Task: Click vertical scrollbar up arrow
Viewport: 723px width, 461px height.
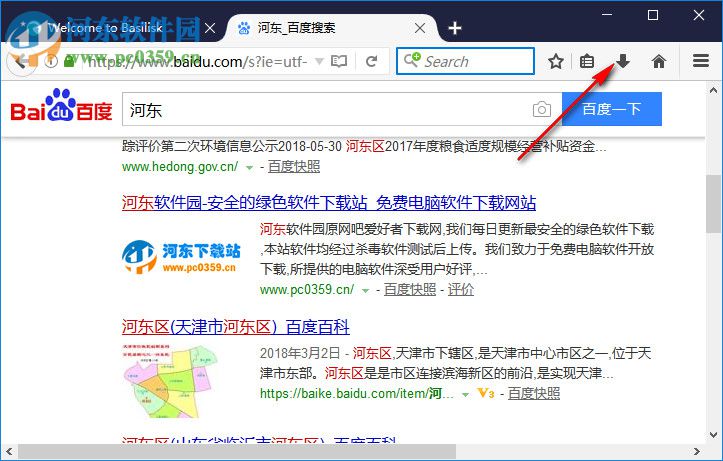Action: (x=713, y=90)
